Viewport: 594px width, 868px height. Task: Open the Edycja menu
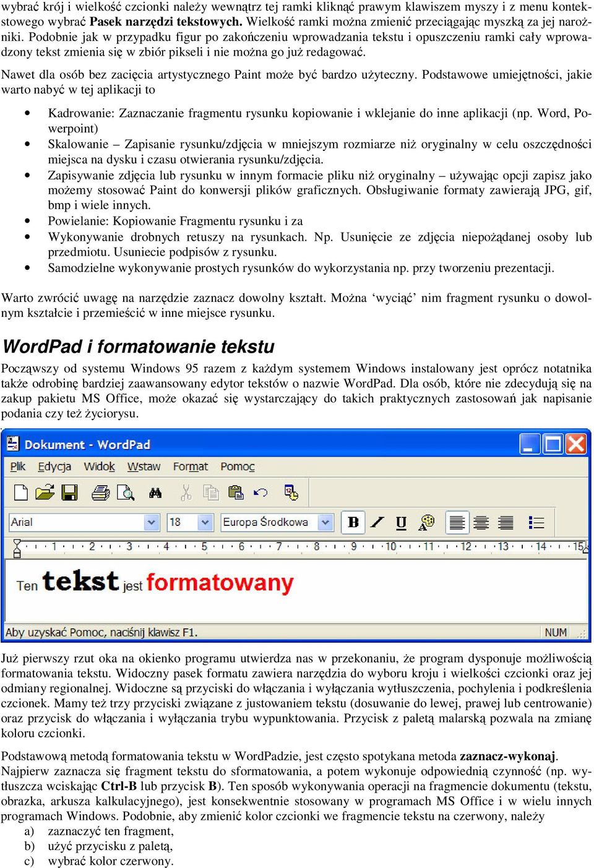click(54, 466)
